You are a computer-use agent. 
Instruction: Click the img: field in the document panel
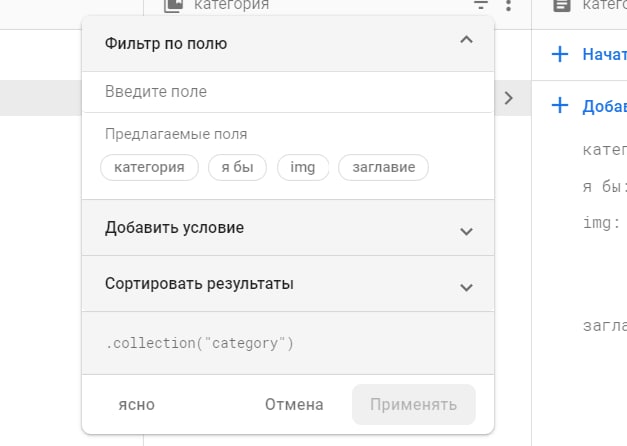click(x=602, y=222)
